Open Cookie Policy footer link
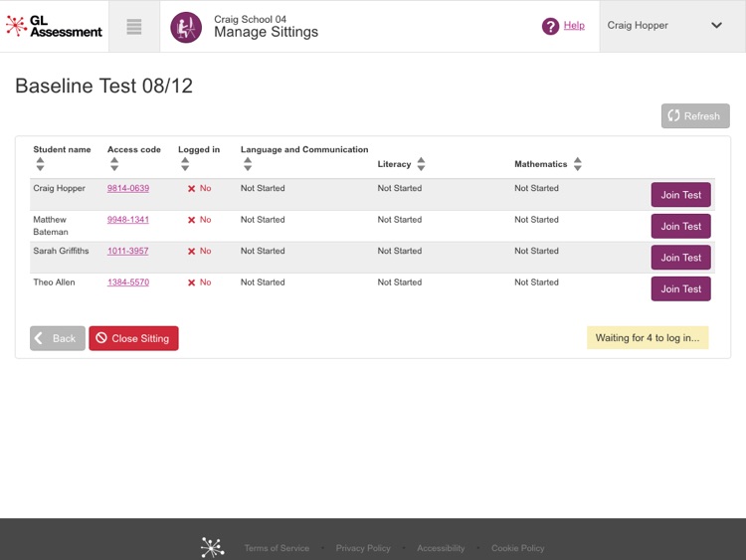746x560 pixels. (x=517, y=548)
